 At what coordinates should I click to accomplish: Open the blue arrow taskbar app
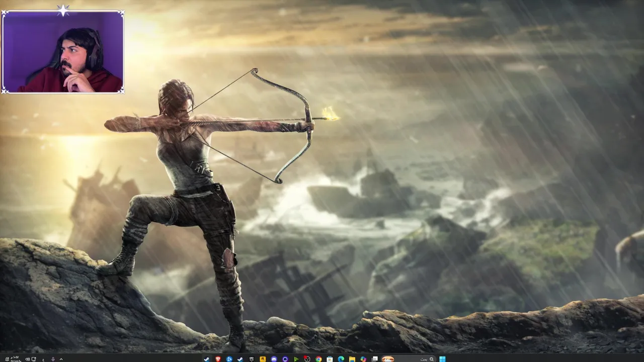pos(229,359)
